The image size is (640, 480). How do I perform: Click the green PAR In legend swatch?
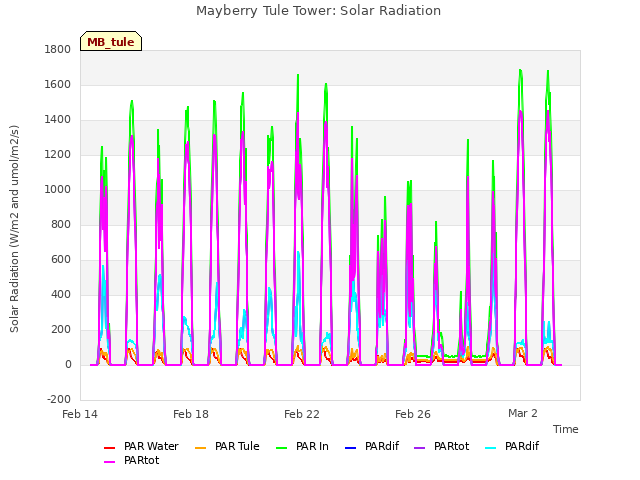pos(282,448)
